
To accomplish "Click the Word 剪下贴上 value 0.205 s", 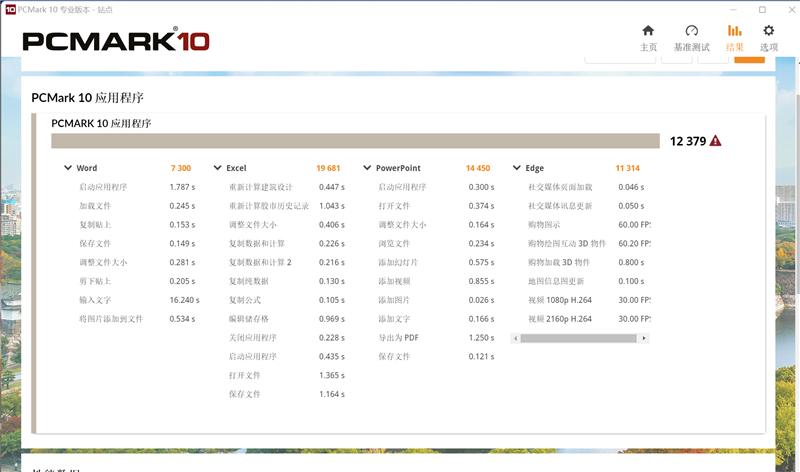I will pyautogui.click(x=182, y=281).
